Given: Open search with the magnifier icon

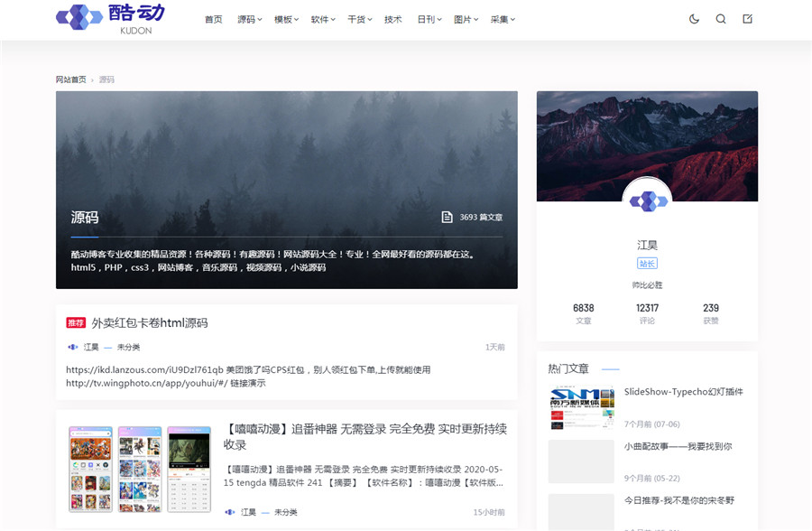Looking at the screenshot, I should coord(721,19).
